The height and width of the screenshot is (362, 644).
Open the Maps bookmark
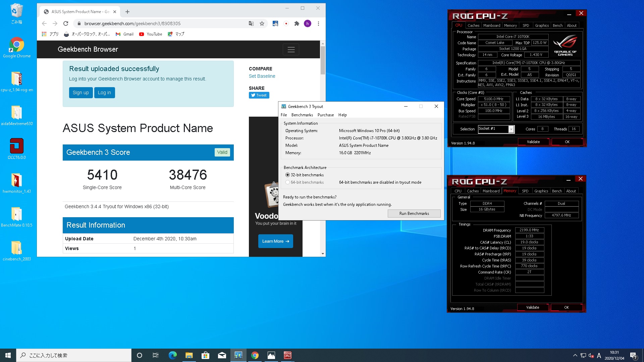(176, 34)
